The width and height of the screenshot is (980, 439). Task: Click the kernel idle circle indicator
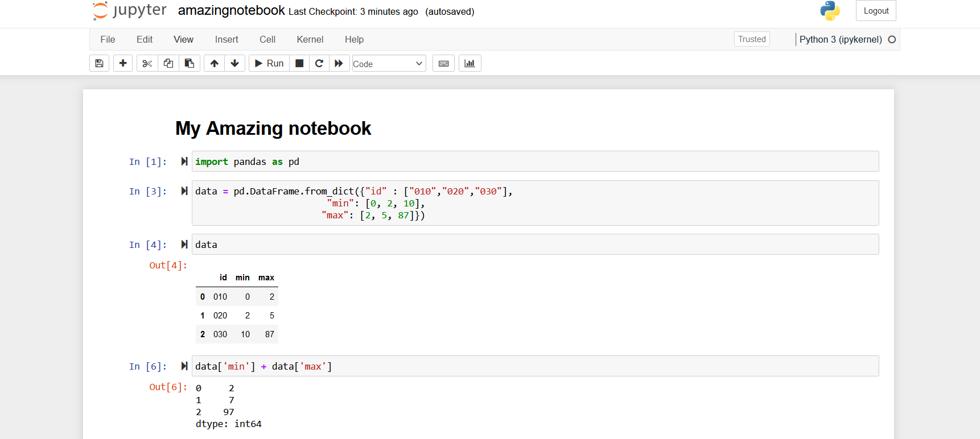pos(892,39)
